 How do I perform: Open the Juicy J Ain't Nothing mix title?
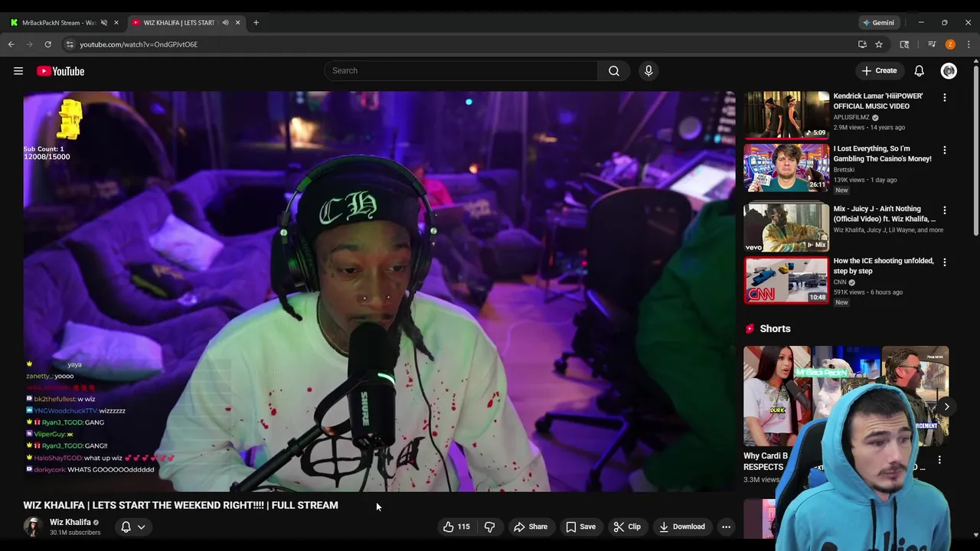(884, 214)
